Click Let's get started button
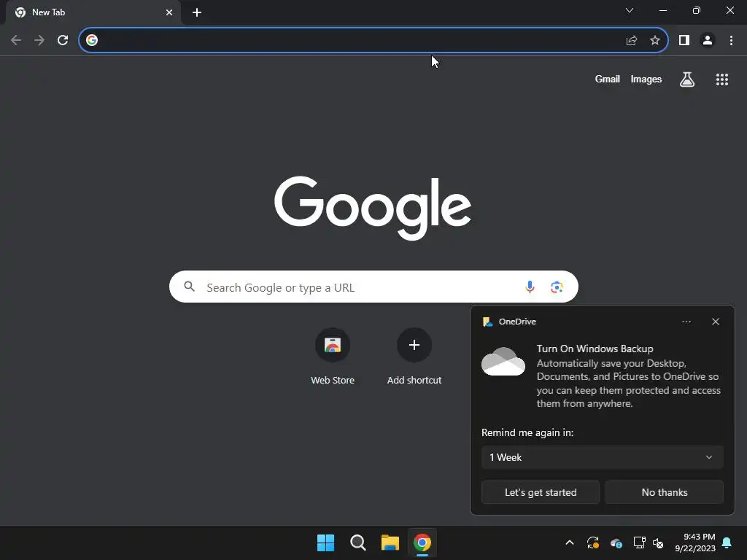Viewport: 747px width, 560px height. tap(541, 492)
